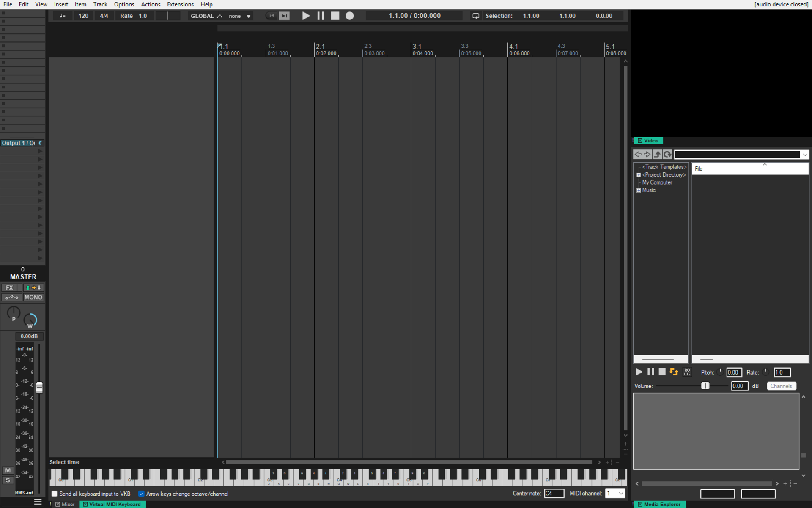
Task: Solo the master track (S)
Action: pos(8,480)
